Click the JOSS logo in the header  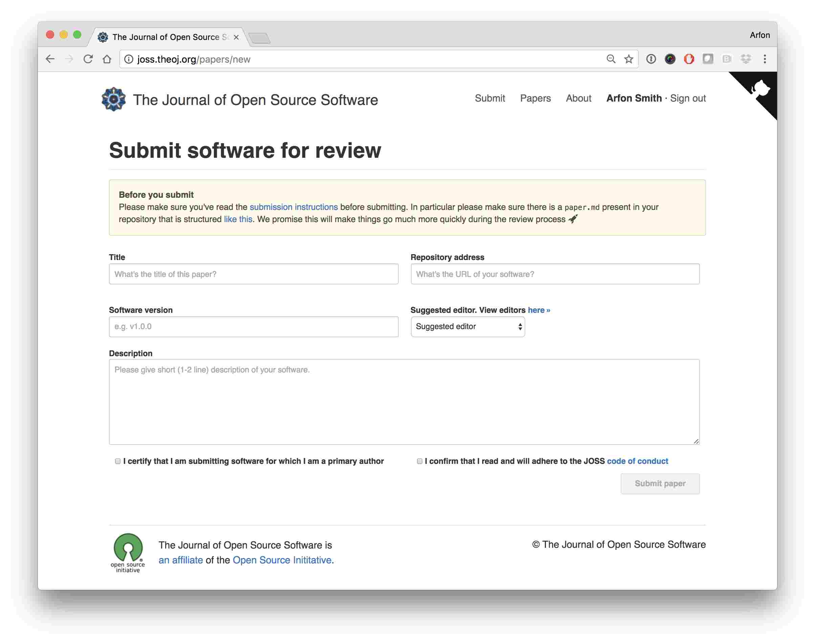click(113, 100)
